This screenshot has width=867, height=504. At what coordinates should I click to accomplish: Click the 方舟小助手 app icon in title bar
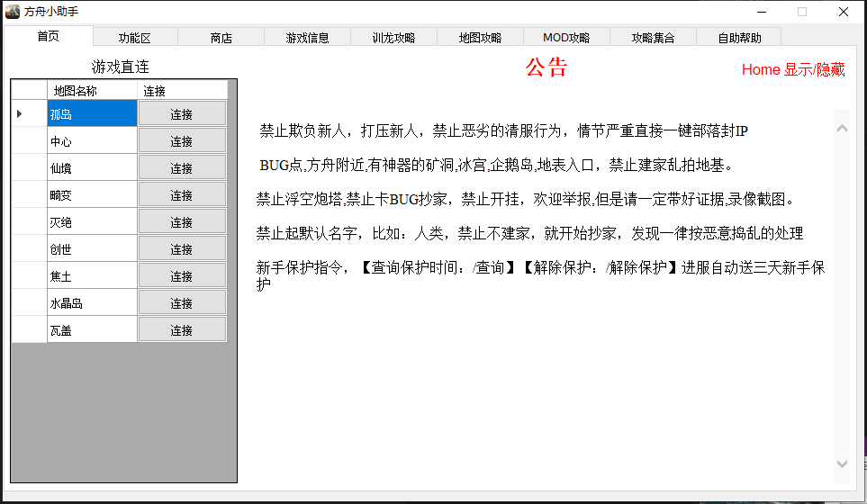(x=13, y=12)
